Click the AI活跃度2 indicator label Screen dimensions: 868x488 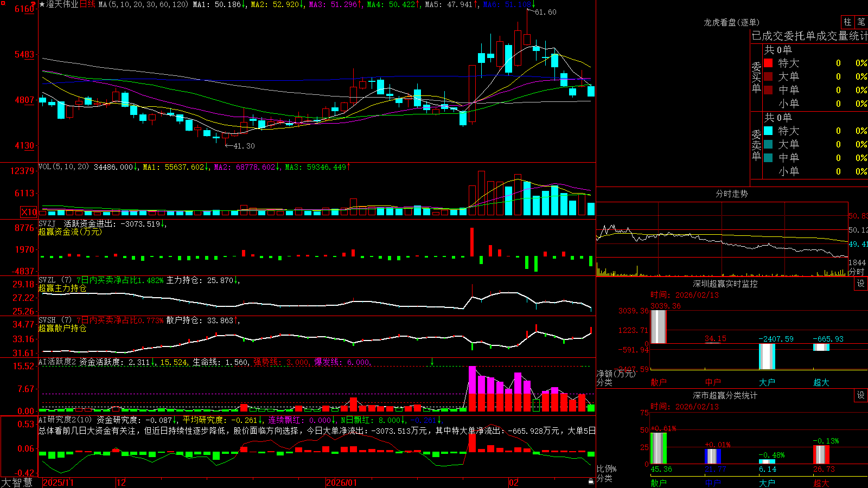click(58, 362)
